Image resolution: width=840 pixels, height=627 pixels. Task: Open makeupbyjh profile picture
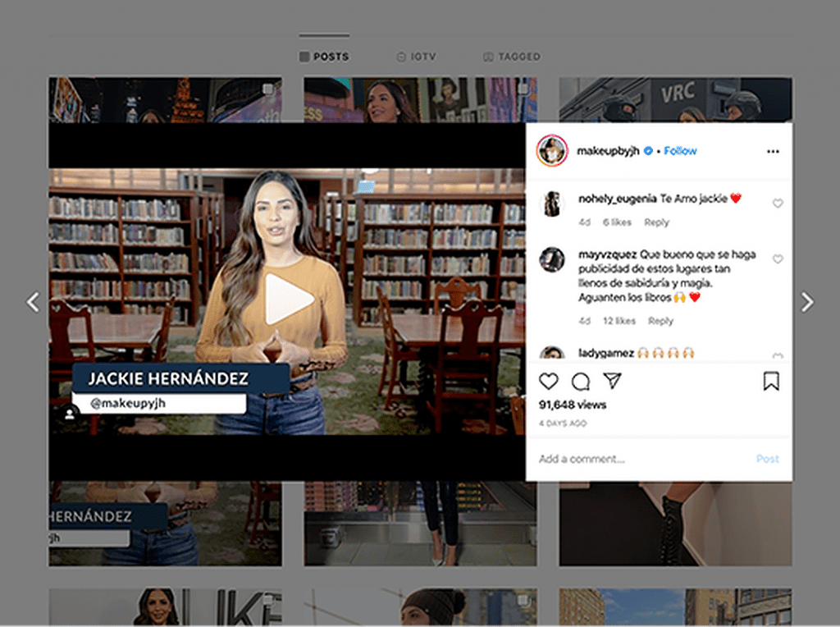tap(552, 150)
